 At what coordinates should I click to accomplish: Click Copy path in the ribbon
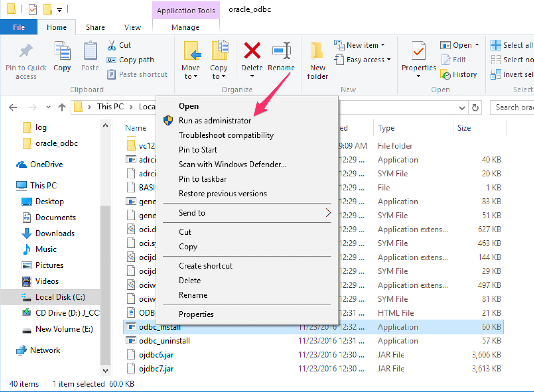131,60
